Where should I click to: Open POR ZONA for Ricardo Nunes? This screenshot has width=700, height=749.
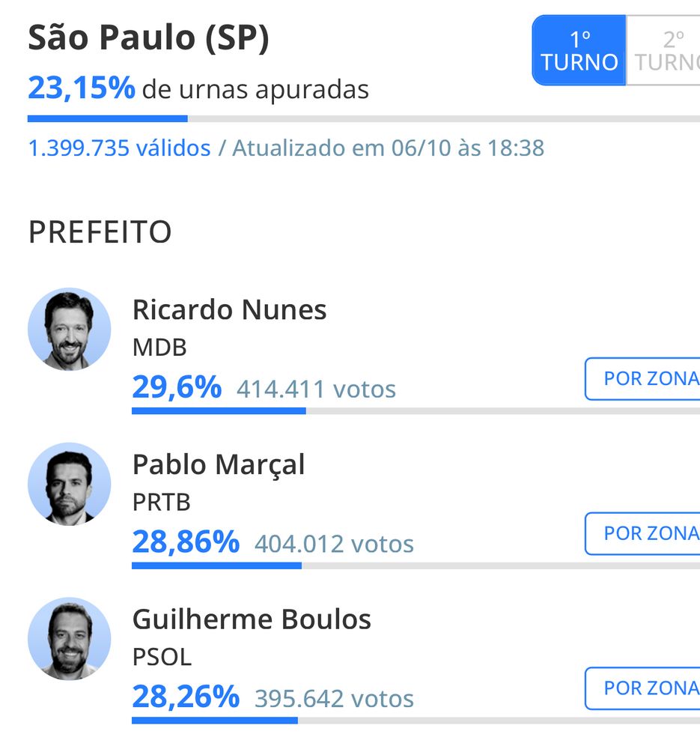[x=642, y=379]
